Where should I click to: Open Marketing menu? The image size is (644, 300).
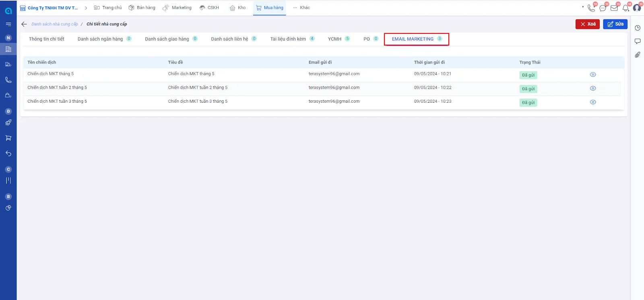pyautogui.click(x=177, y=8)
